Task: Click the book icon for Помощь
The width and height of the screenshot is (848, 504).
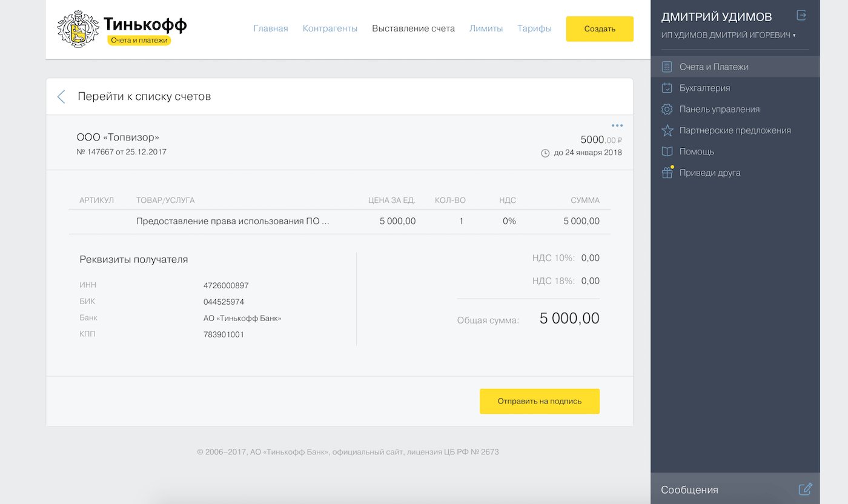Action: [x=667, y=151]
